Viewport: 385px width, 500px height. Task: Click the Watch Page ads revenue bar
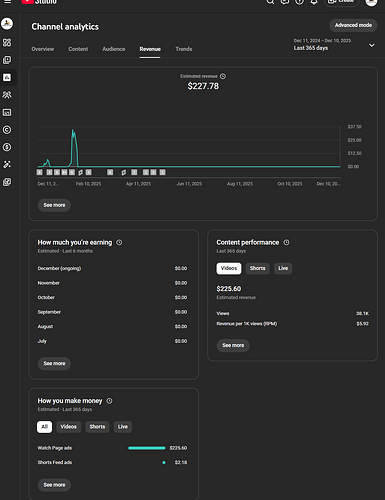147,448
